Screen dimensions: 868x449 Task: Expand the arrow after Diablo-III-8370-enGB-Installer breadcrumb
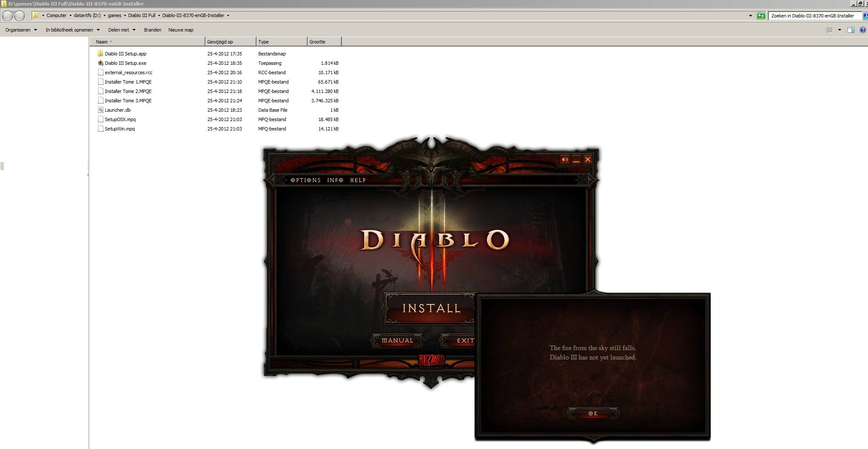(228, 16)
